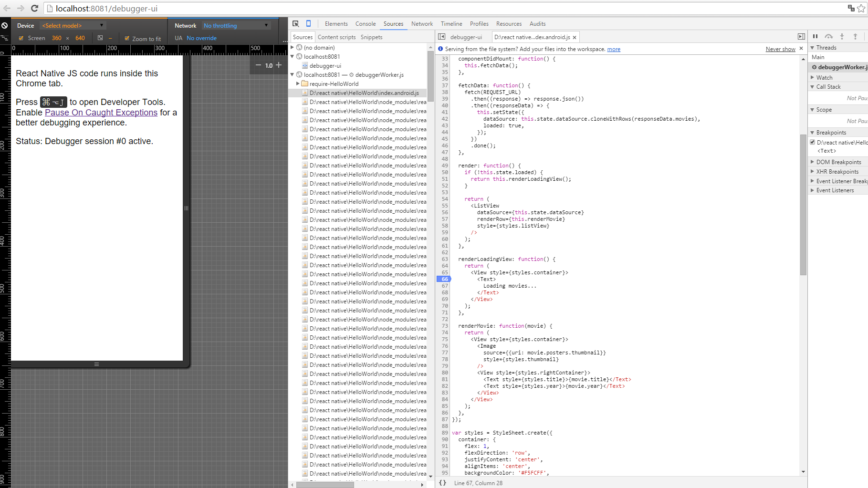Viewport: 868px width, 488px height.
Task: Click the Never show link
Action: coord(780,49)
